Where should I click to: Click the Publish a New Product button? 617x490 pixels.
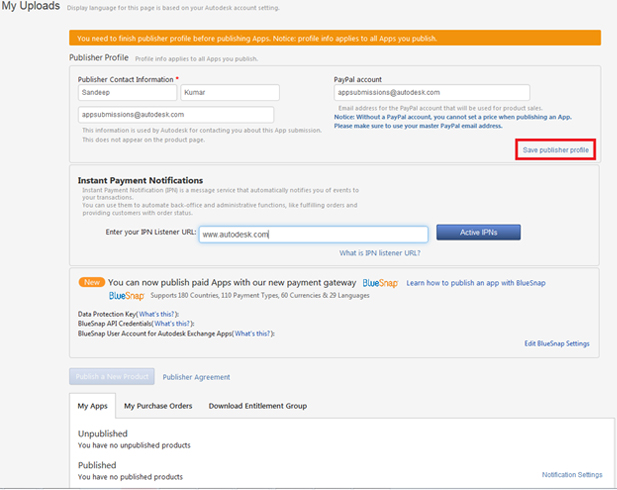coord(111,377)
